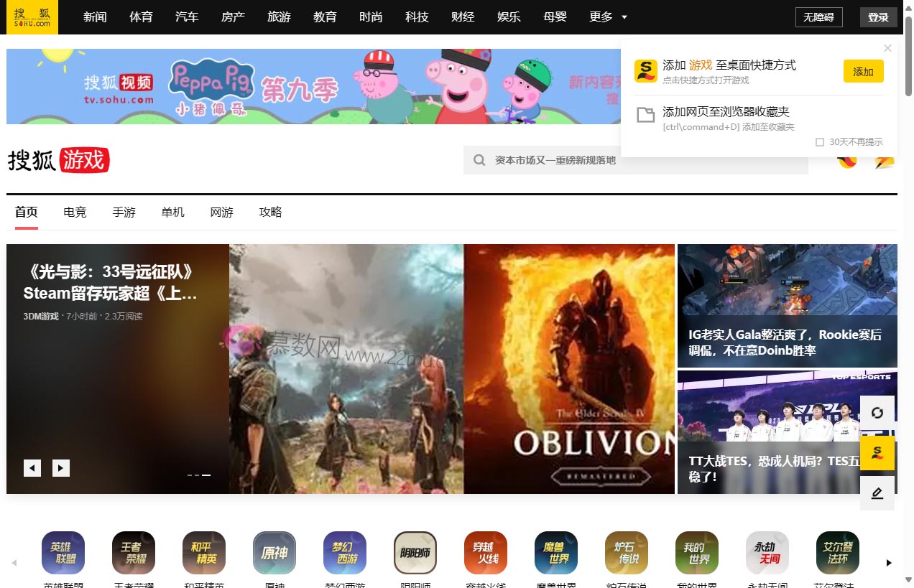Expand the 更多 navigation dropdown
The height and width of the screenshot is (588, 914).
(608, 17)
